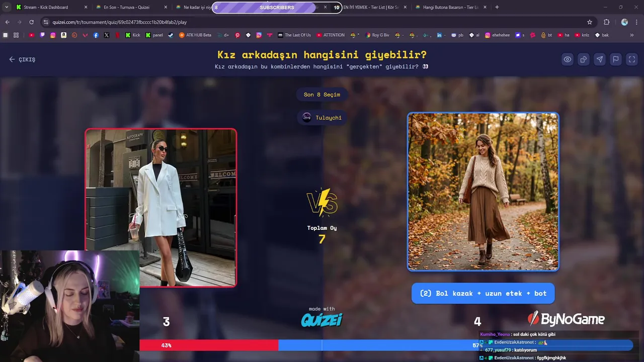The image size is (644, 362).
Task: Close the Hangi Butona Basarsın tab
Action: [486, 7]
